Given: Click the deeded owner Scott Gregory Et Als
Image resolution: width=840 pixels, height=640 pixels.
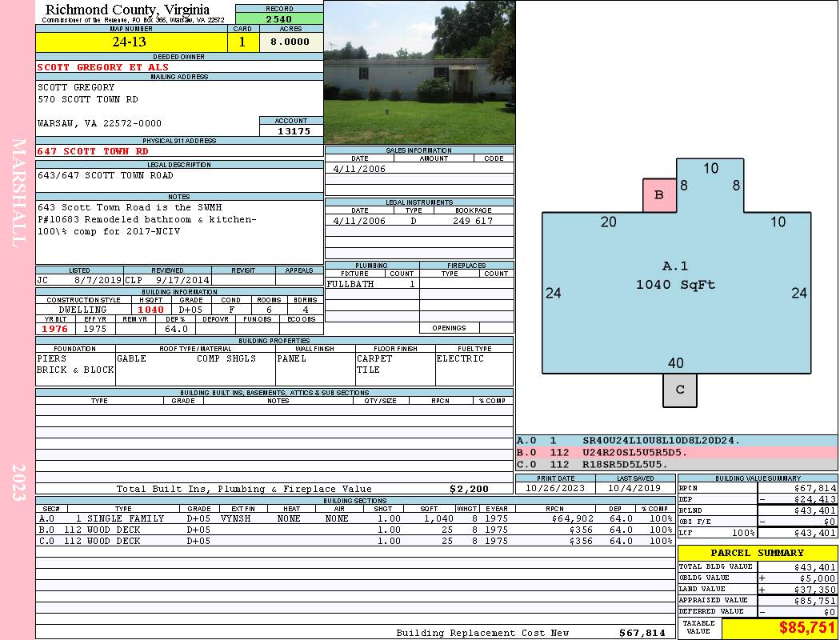Looking at the screenshot, I should [x=103, y=67].
